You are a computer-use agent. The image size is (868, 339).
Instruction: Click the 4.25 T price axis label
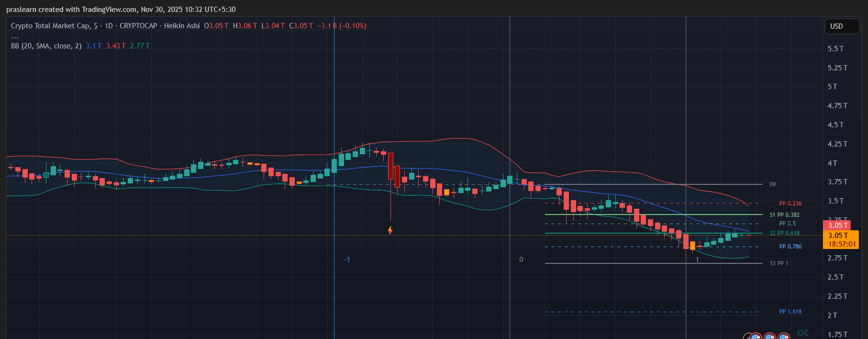pos(837,144)
